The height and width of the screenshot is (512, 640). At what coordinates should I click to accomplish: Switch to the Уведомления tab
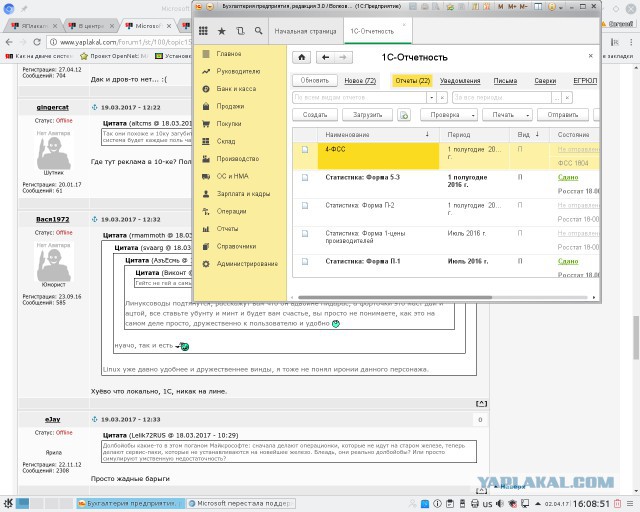coord(460,81)
